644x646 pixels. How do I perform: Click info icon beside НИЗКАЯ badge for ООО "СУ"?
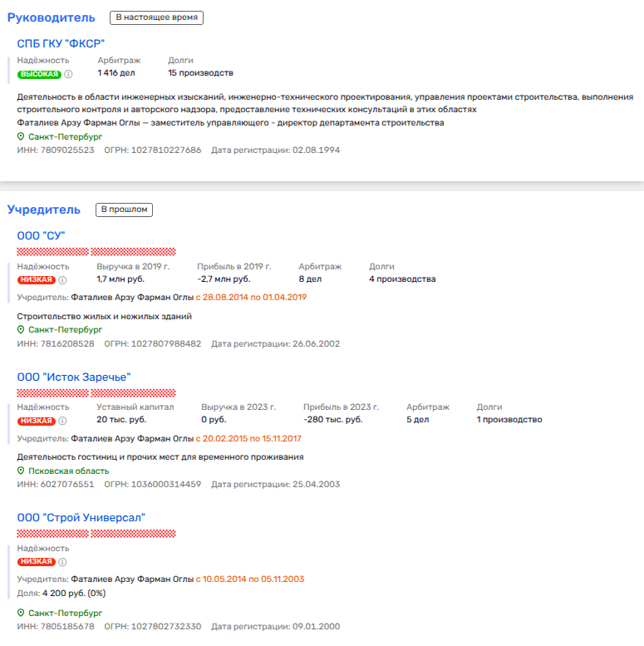[x=62, y=280]
